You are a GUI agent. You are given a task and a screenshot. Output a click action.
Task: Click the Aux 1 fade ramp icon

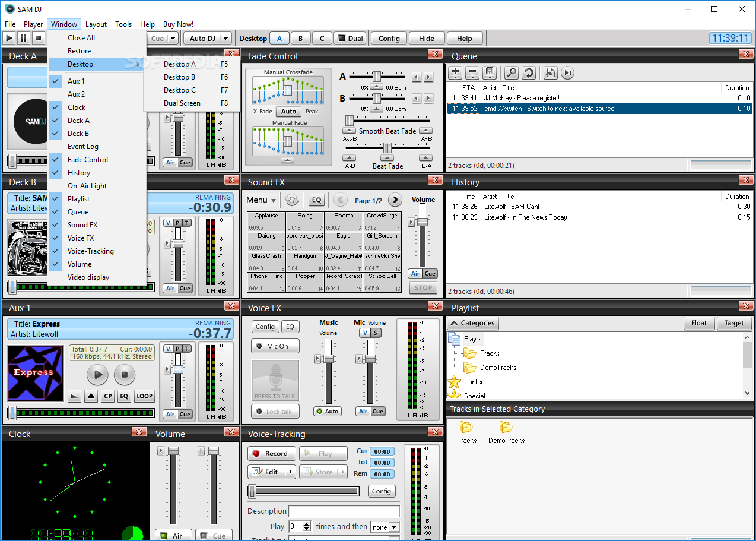74,396
